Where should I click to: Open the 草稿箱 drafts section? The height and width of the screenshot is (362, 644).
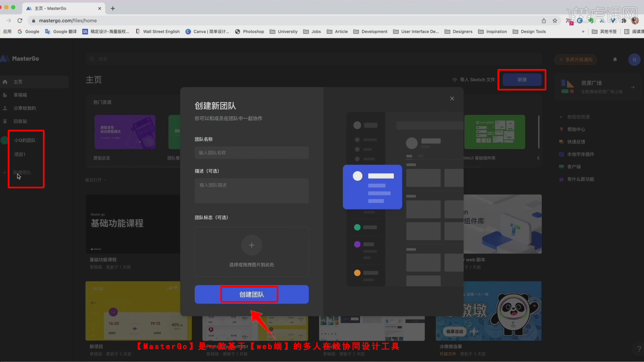pos(5,95)
